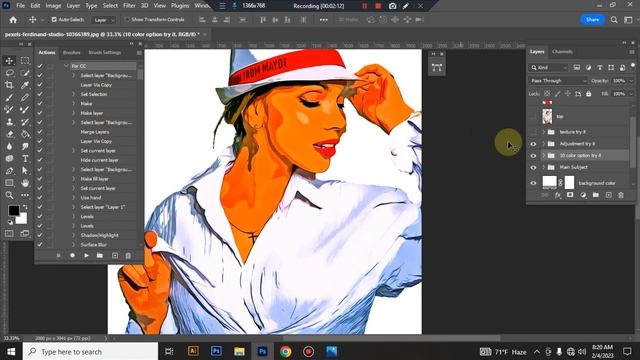Select the Horizontal Type tool
This screenshot has height=360, width=640.
pos(25,158)
